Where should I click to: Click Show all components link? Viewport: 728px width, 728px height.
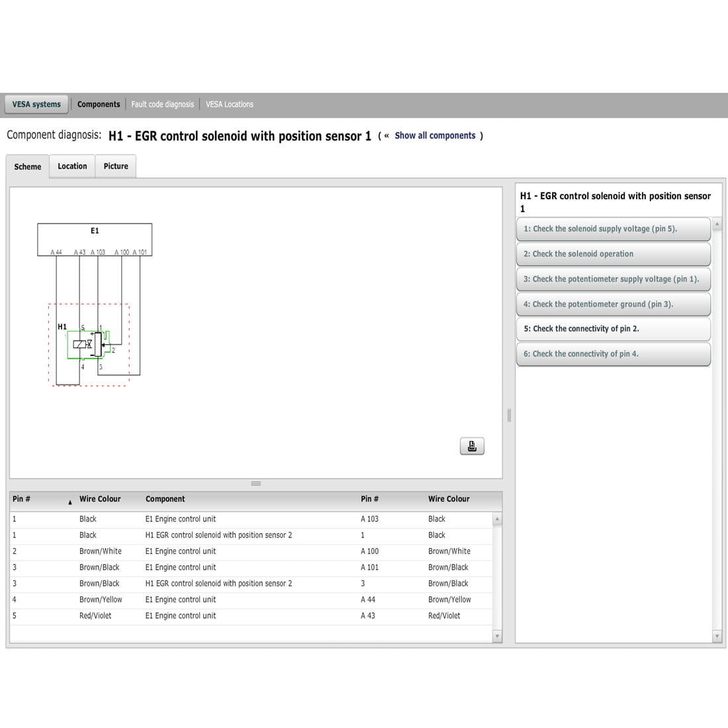point(435,136)
